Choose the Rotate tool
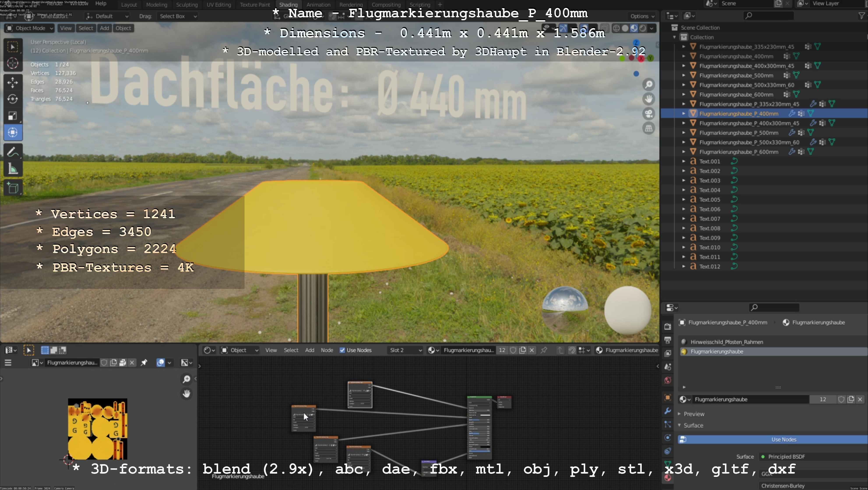Viewport: 868px width, 490px height. (13, 99)
